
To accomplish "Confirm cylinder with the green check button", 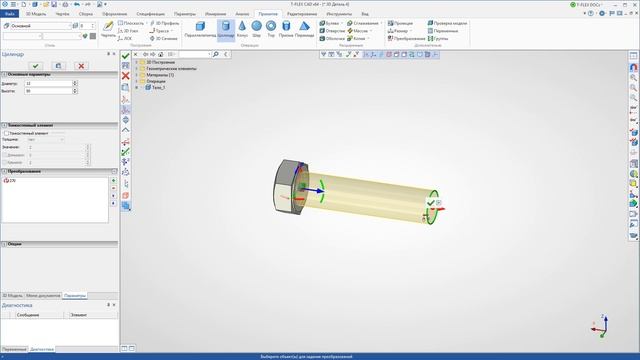I will [x=36, y=66].
